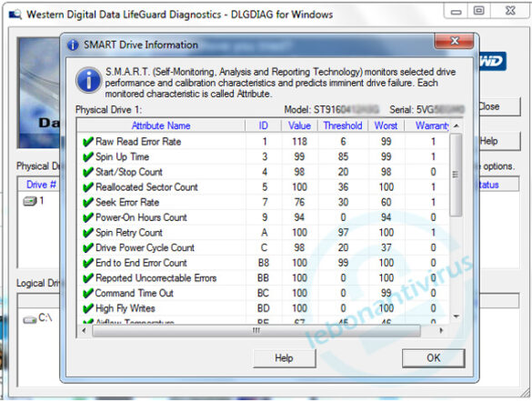Viewport: 532px width, 401px height.
Task: Click the Data LifeGuard app icon in the main title bar
Action: pos(15,15)
